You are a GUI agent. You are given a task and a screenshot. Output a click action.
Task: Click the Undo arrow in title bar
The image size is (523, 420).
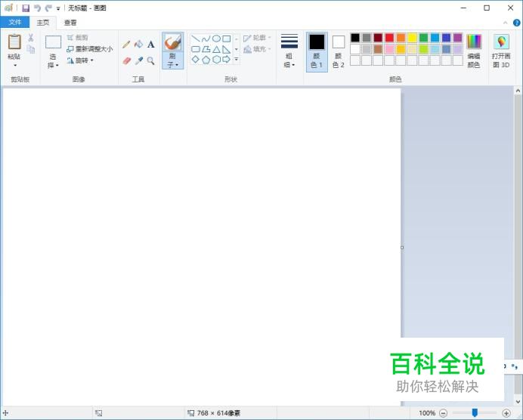coord(37,8)
